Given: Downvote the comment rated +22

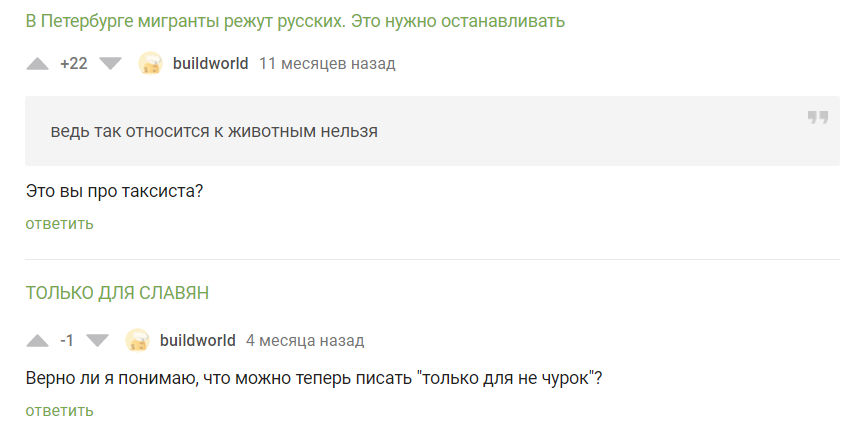Looking at the screenshot, I should point(110,64).
